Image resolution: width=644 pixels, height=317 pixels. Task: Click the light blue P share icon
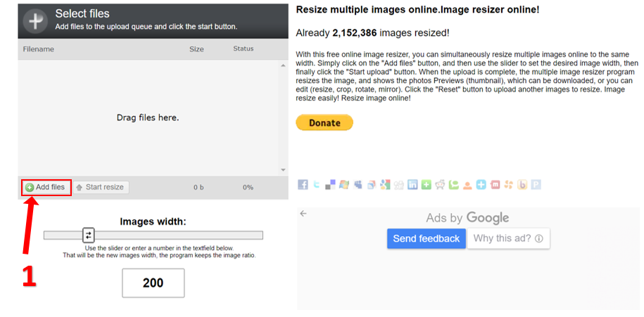(536, 185)
